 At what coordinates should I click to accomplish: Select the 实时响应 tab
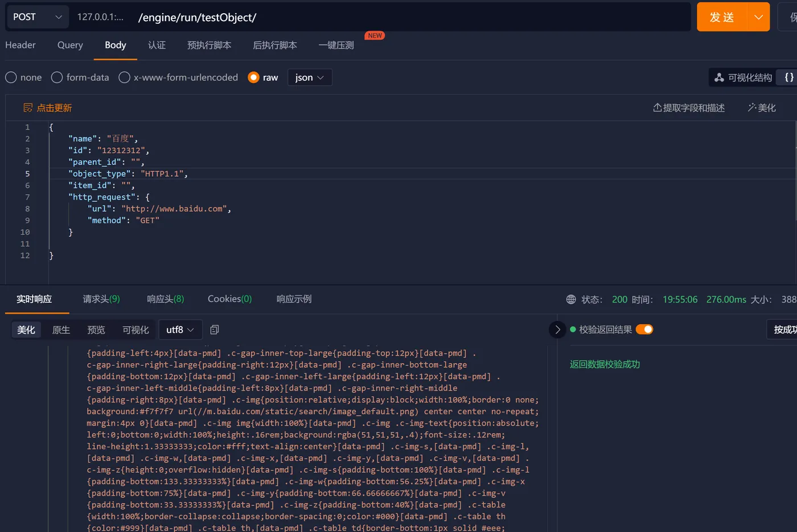pyautogui.click(x=34, y=299)
